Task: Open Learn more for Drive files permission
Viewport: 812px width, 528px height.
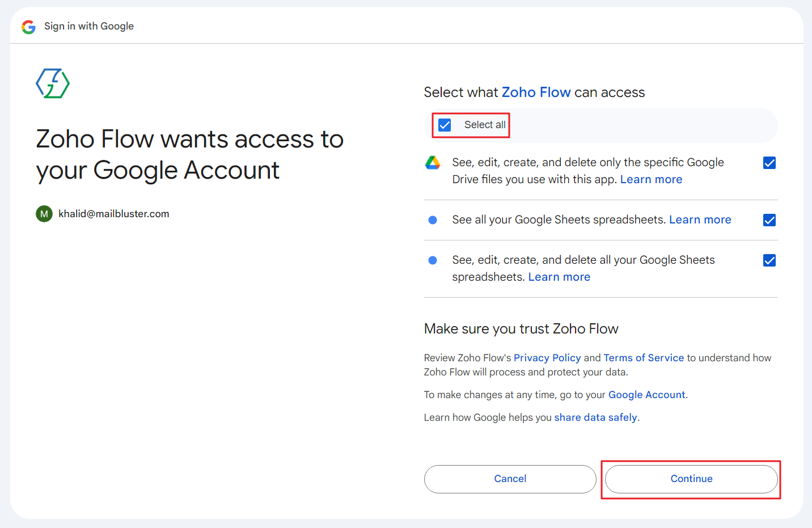Action: coord(651,180)
